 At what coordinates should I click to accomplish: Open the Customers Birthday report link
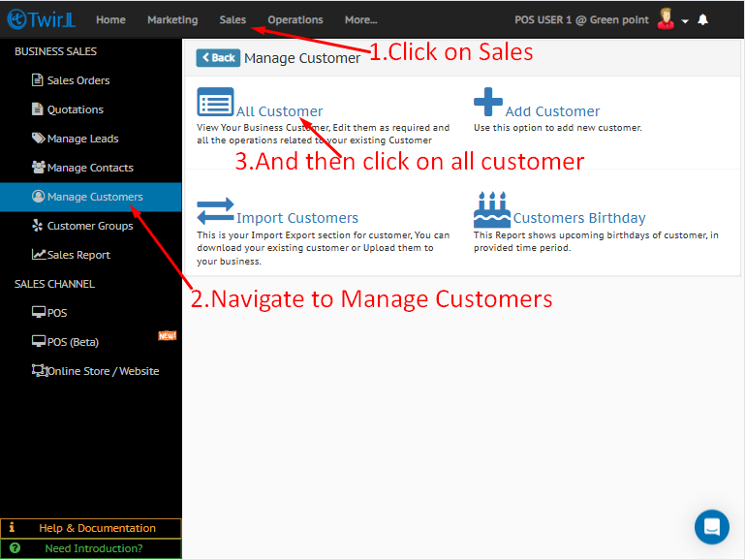[x=578, y=218]
